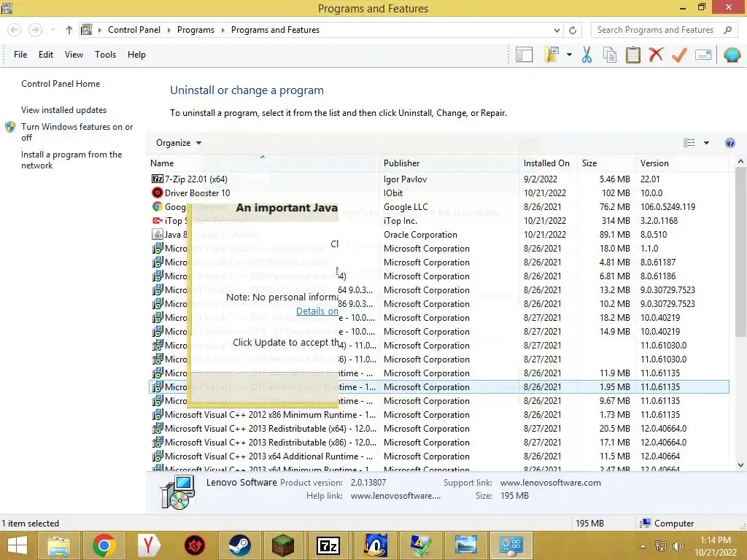Select Microsoft Visual C++ 2013 Redistributable (x64)

(438, 429)
